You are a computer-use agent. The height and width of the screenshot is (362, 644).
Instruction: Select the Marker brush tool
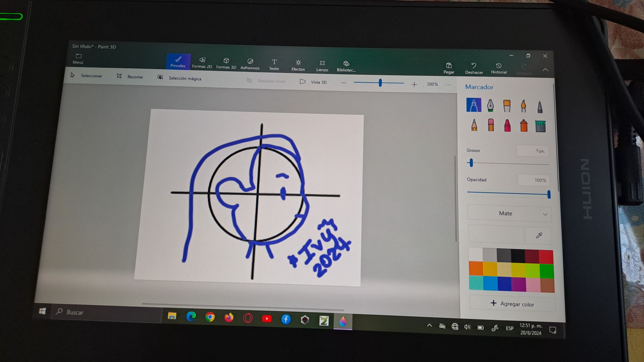[x=474, y=105]
